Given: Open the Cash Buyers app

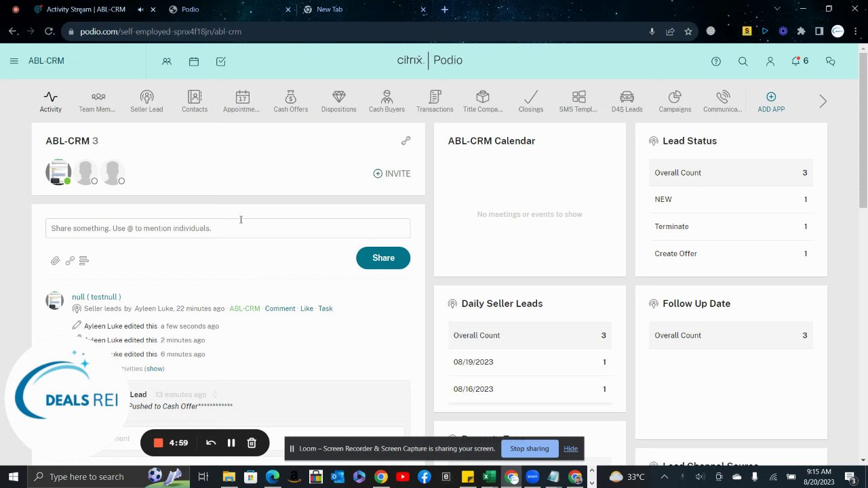Looking at the screenshot, I should pos(387,101).
